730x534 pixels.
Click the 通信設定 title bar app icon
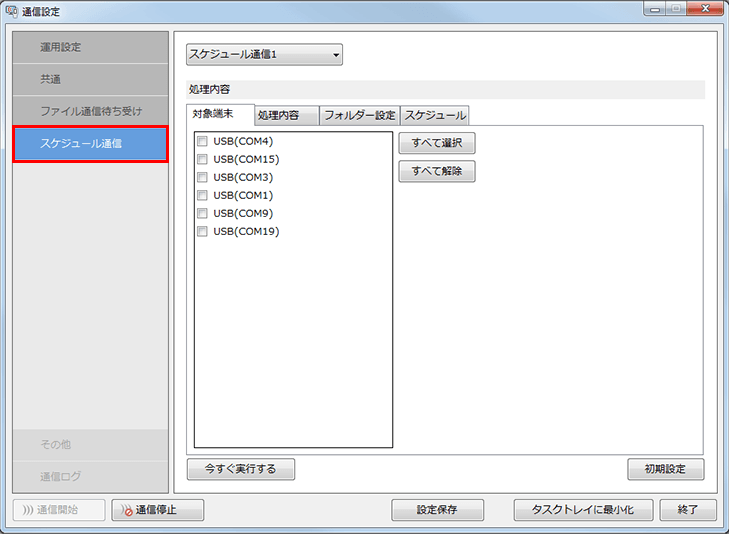pos(12,11)
